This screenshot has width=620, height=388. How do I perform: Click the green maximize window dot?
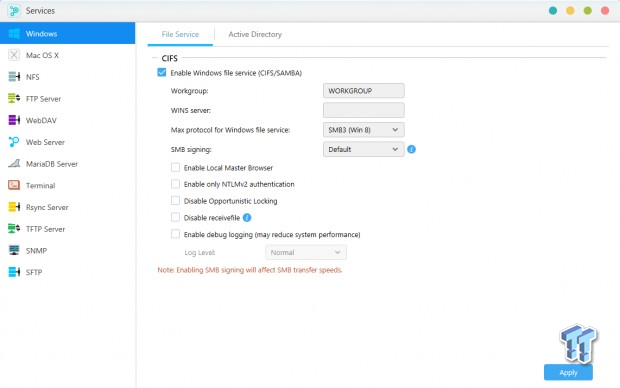pyautogui.click(x=588, y=11)
